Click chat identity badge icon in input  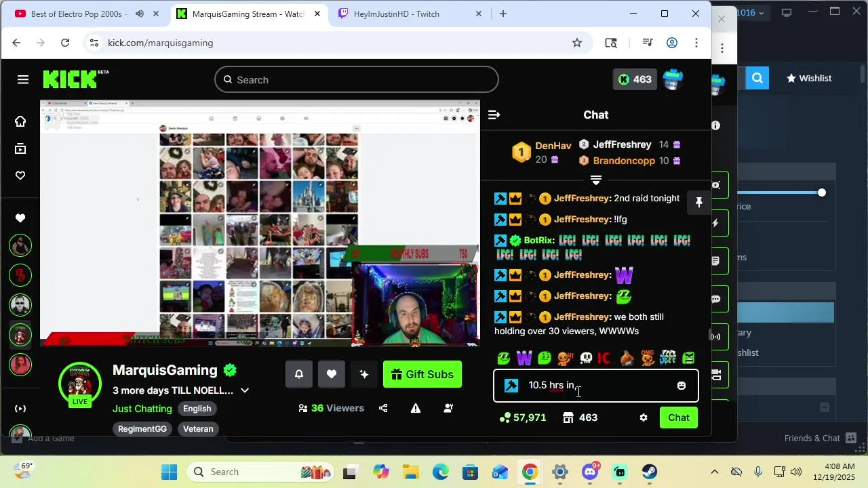tap(511, 386)
